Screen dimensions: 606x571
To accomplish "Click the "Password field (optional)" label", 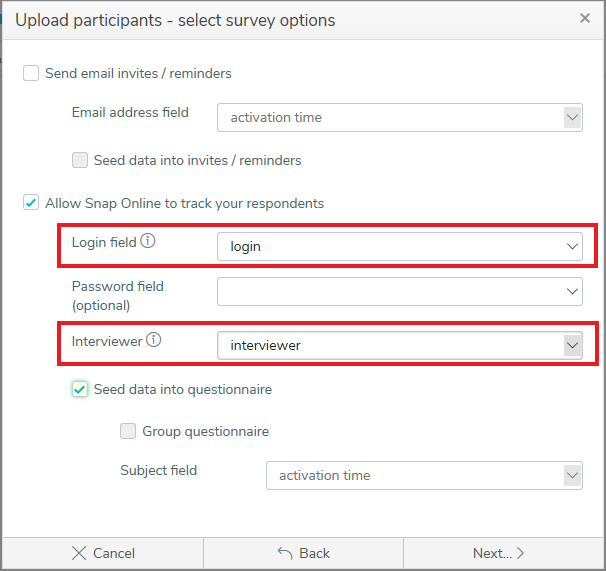I will tap(117, 295).
